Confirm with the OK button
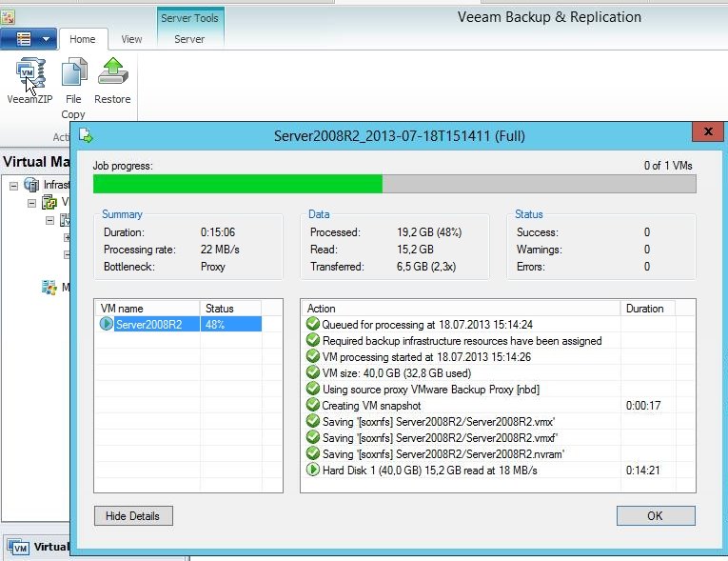The image size is (728, 561). pos(656,516)
